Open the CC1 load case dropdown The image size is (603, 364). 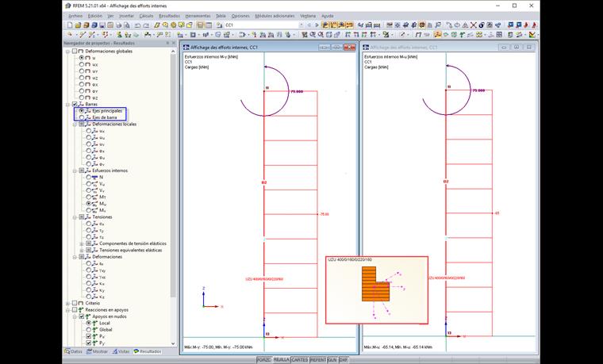(x=301, y=25)
